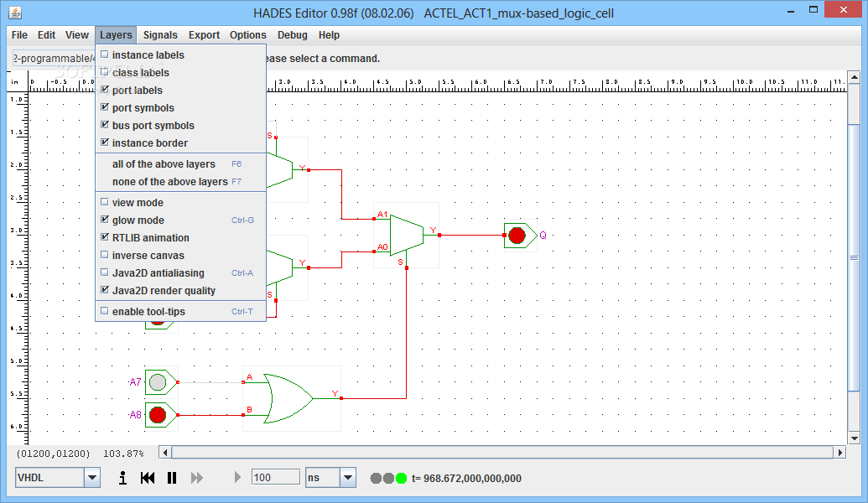Click the single-step run arrow
Viewport: 868px width, 503px height.
point(237,477)
